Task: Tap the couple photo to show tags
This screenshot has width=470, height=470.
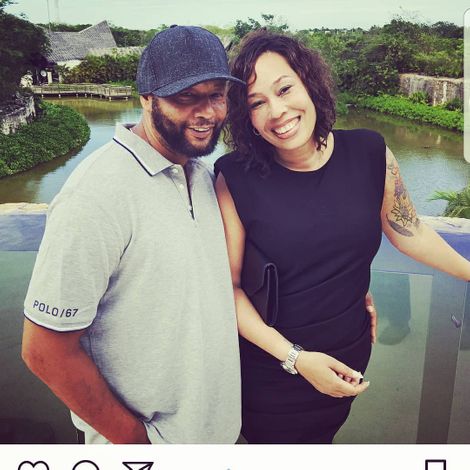Action: (x=235, y=222)
